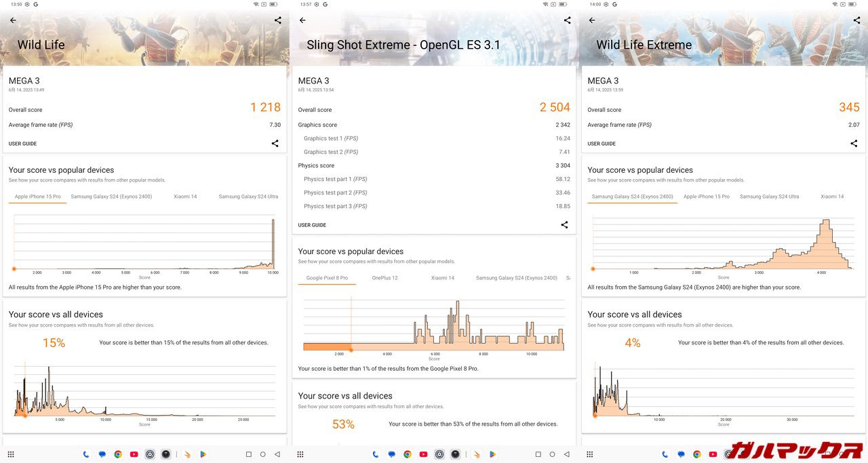Choose Samsung Galaxy S24 Ultra tab in Wild Life panel

click(x=248, y=197)
